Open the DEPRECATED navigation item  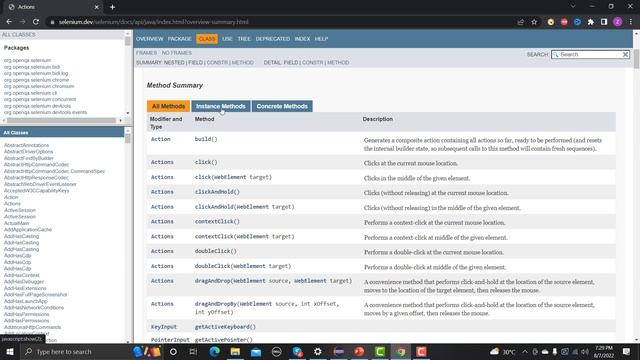tap(273, 39)
